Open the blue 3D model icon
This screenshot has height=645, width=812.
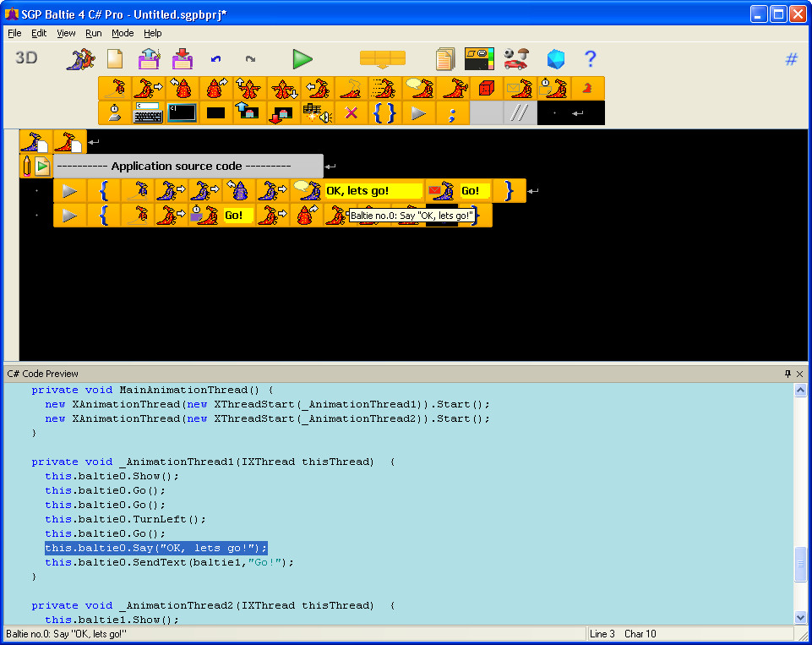pos(556,59)
